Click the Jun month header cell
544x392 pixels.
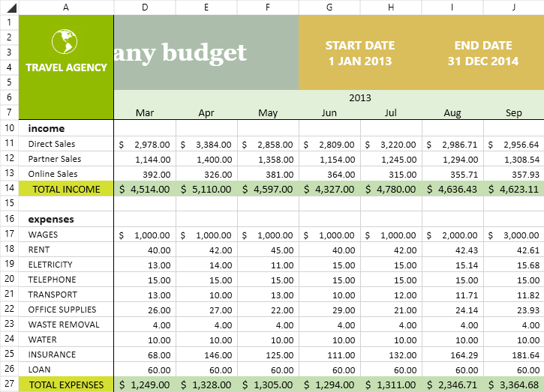click(x=329, y=113)
